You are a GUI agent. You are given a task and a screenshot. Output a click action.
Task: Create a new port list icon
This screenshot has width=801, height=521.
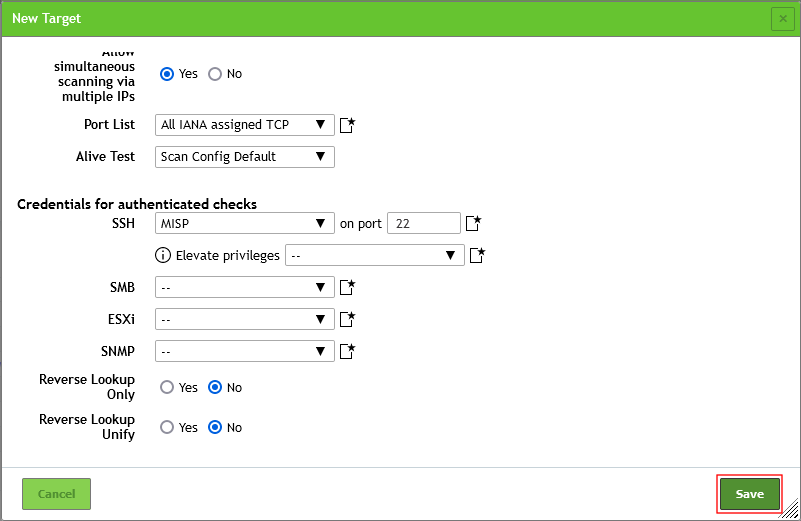[348, 125]
